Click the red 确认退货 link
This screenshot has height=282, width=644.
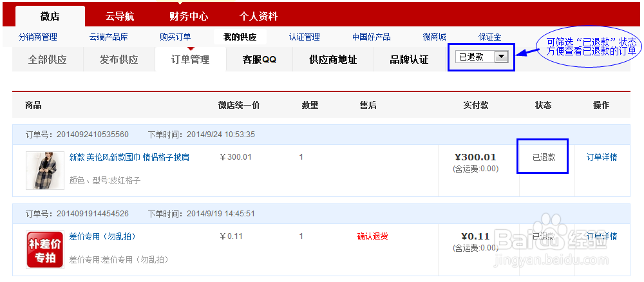[x=372, y=236]
